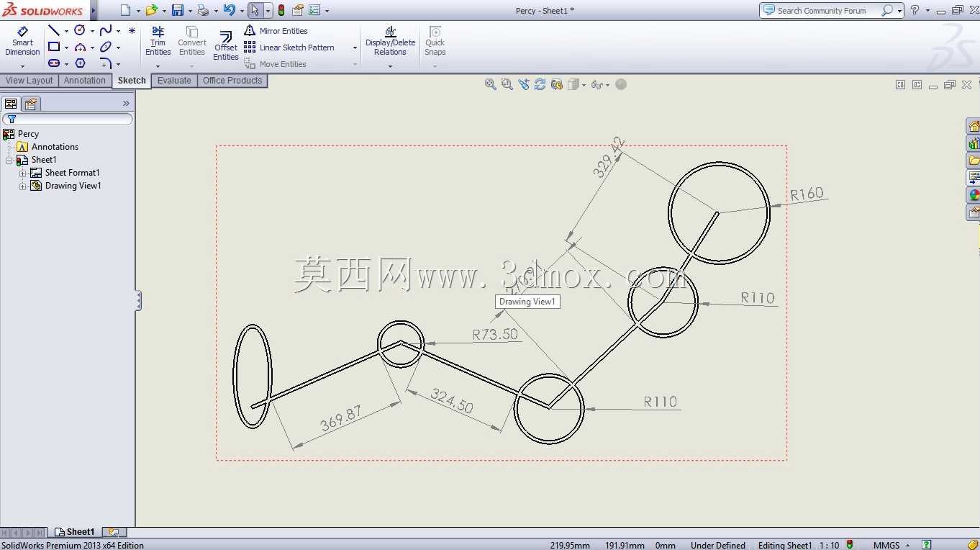Open Display/Delete Relations
Image resolution: width=980 pixels, height=550 pixels.
pyautogui.click(x=390, y=41)
